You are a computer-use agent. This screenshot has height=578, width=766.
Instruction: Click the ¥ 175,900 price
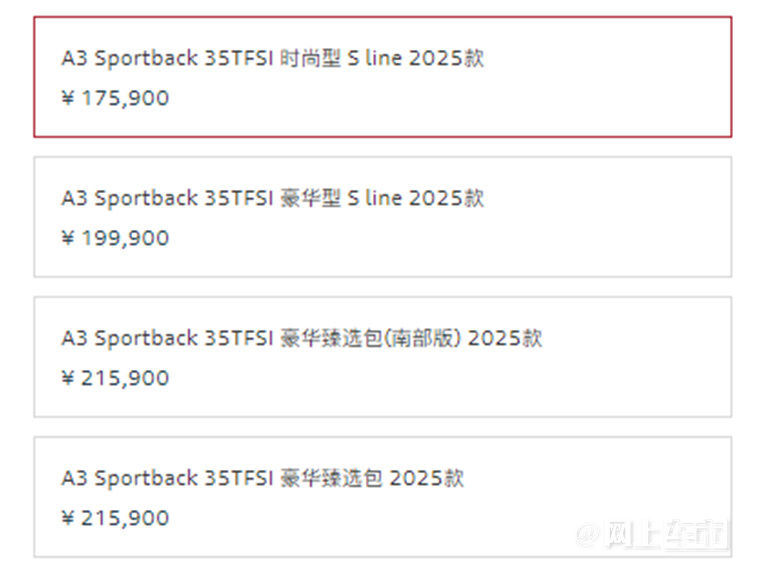[115, 98]
